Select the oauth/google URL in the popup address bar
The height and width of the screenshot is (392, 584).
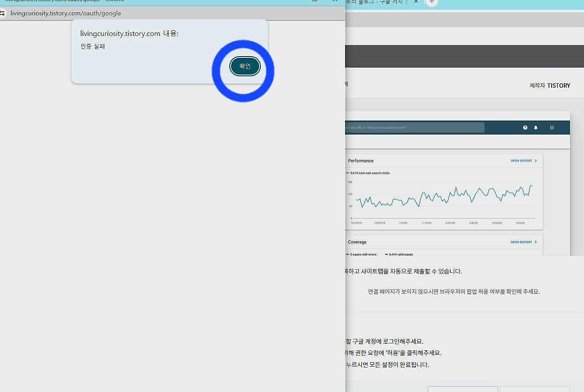click(66, 13)
